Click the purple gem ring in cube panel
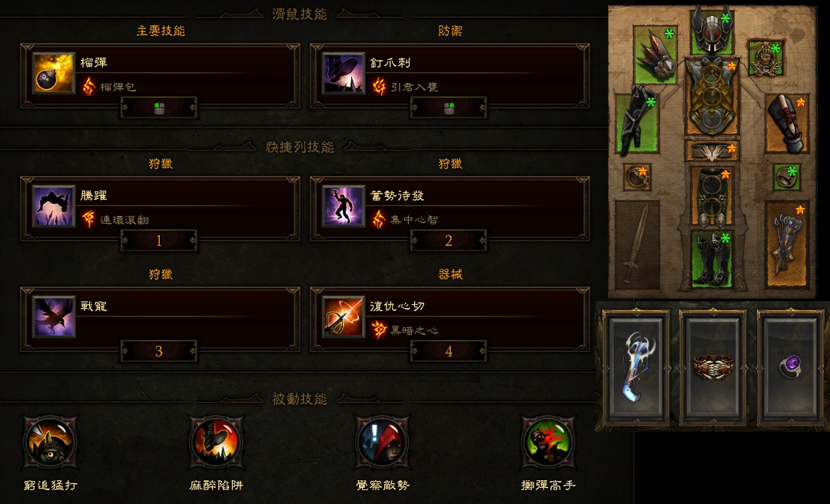Image resolution: width=830 pixels, height=504 pixels. (x=790, y=367)
